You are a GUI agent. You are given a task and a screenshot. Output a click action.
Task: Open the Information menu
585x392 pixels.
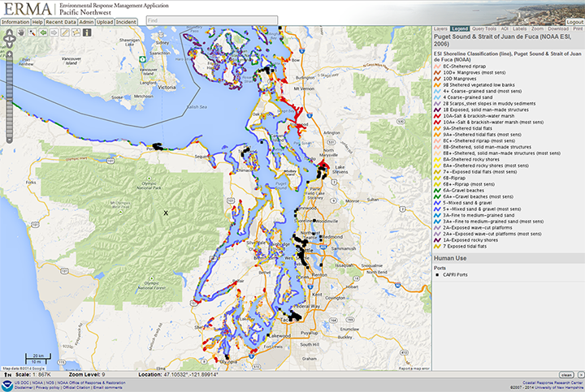[15, 22]
